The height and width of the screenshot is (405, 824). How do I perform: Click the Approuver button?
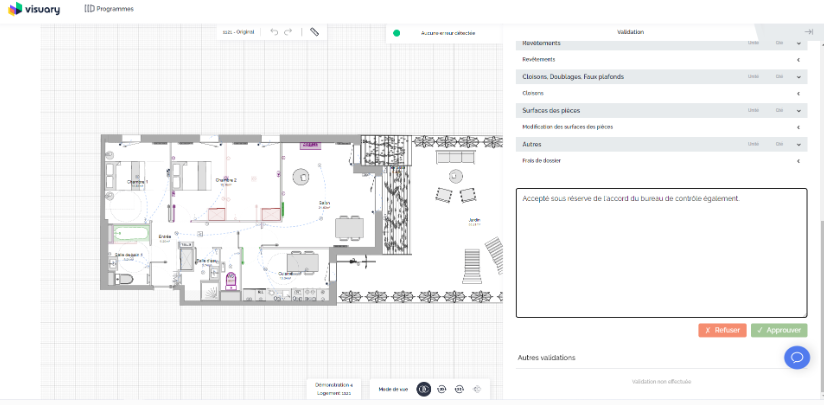pyautogui.click(x=780, y=330)
